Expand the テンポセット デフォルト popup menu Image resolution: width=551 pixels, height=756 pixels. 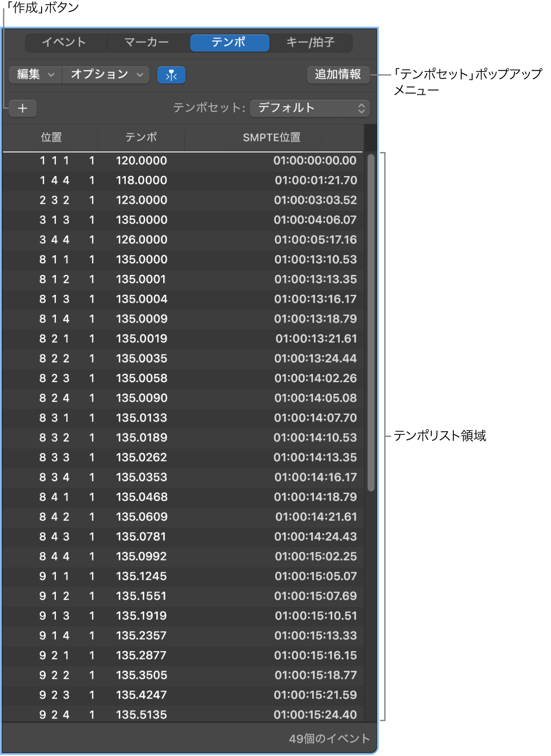click(310, 108)
